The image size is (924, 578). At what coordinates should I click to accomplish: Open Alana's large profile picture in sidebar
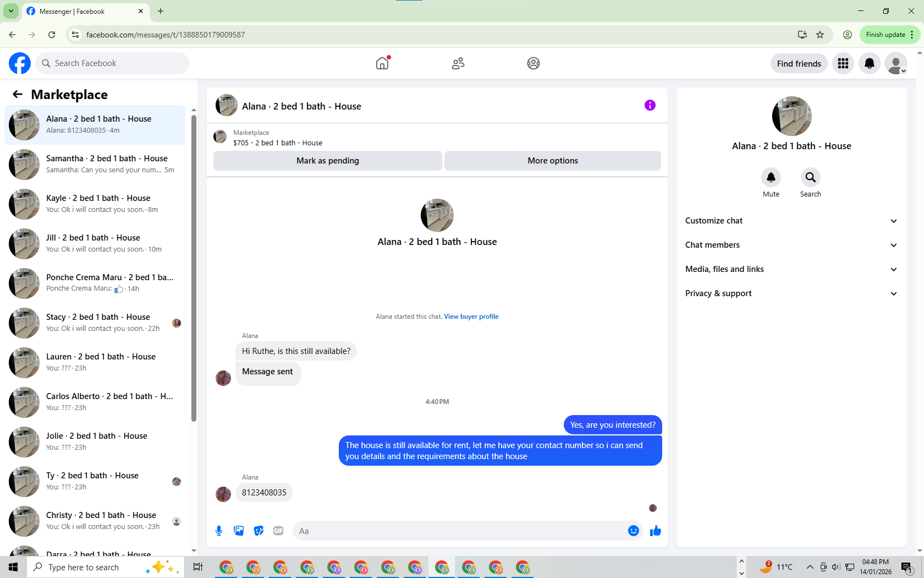(792, 116)
